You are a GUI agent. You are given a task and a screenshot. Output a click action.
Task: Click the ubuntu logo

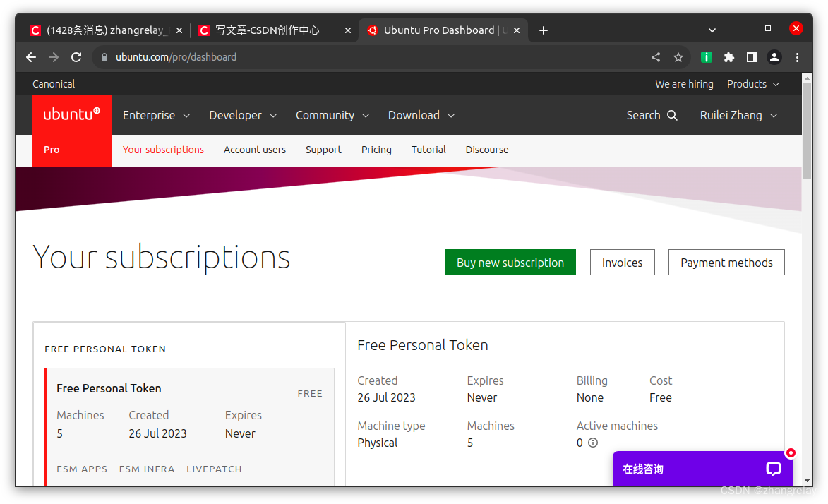click(72, 114)
